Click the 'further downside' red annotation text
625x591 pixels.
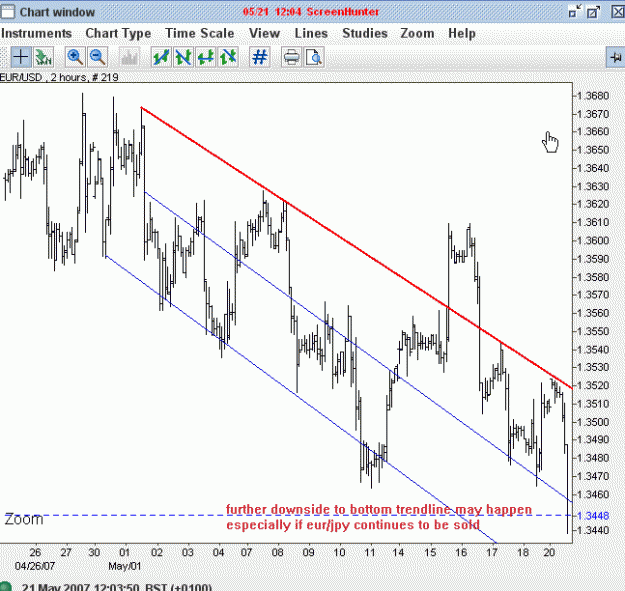point(379,510)
